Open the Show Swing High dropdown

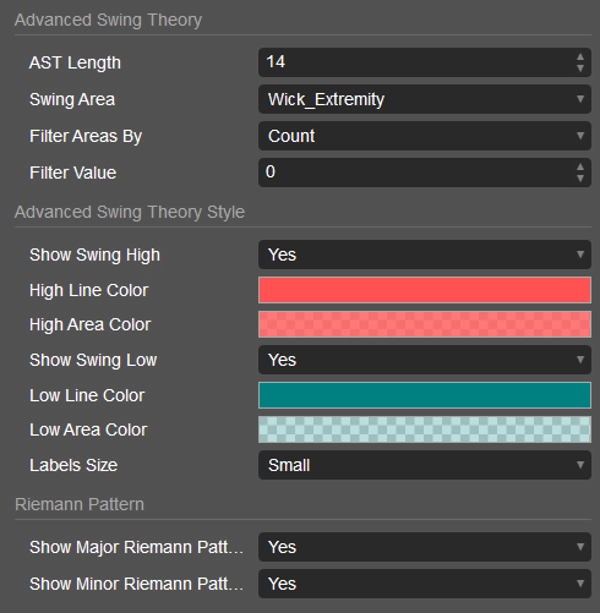click(x=424, y=254)
